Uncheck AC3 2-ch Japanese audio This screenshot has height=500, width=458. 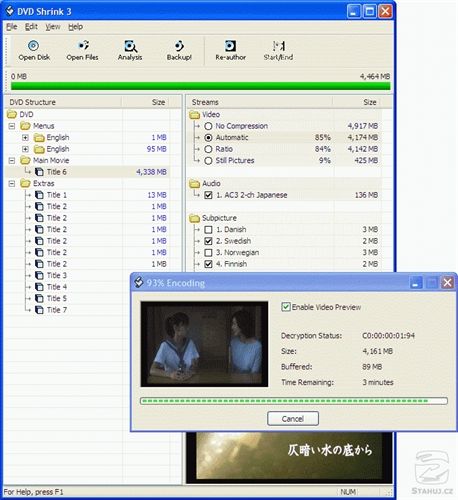tap(208, 195)
